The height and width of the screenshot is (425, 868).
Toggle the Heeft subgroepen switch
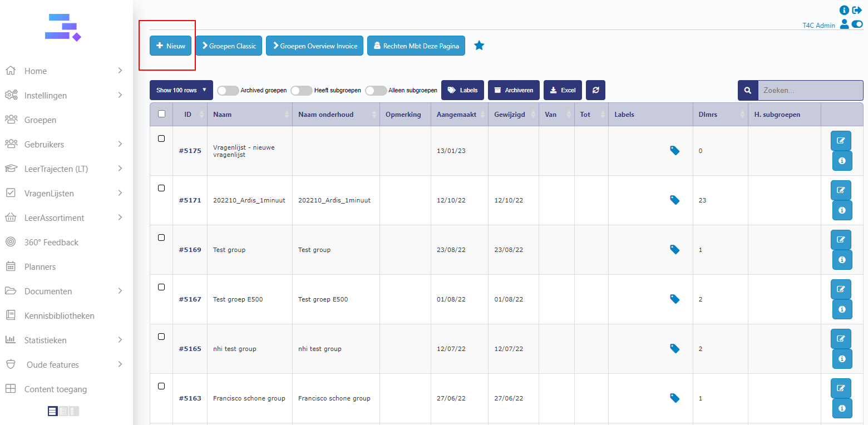tap(302, 90)
